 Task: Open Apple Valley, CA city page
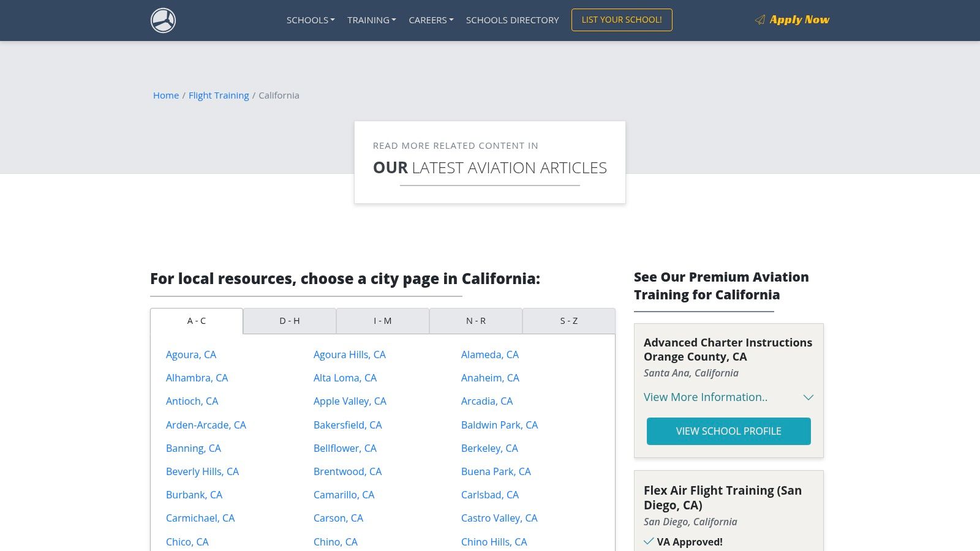[x=350, y=401]
